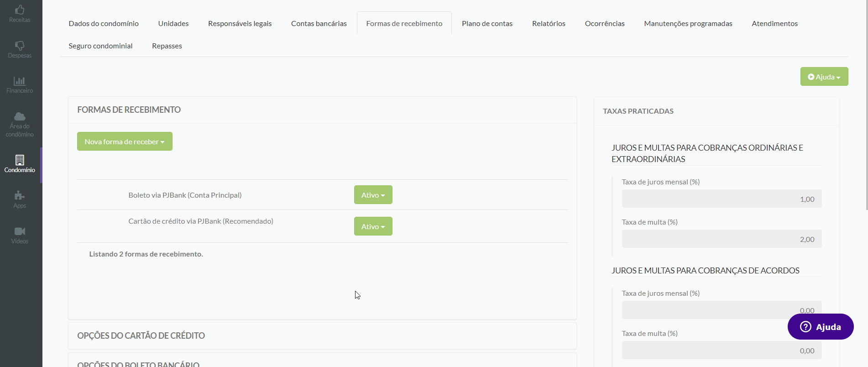Click Cartão de crédito via PJBank (Recomendado) text
Image resolution: width=868 pixels, height=367 pixels.
(201, 221)
